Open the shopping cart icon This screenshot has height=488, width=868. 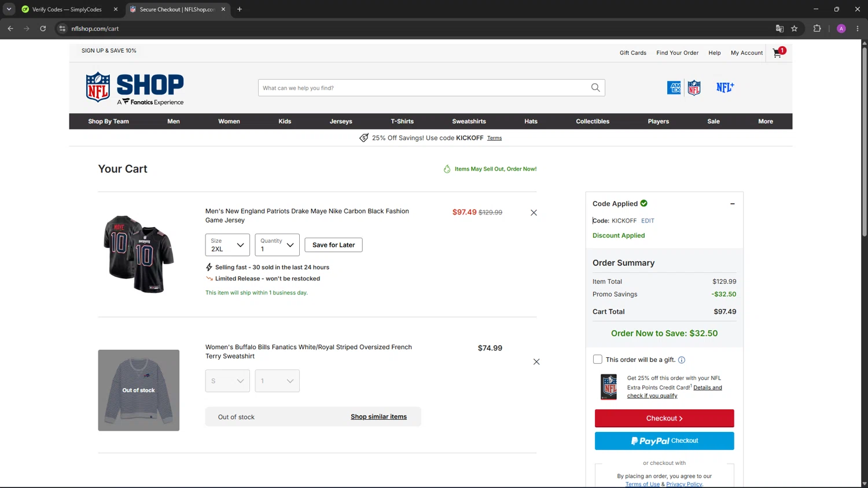click(x=779, y=53)
